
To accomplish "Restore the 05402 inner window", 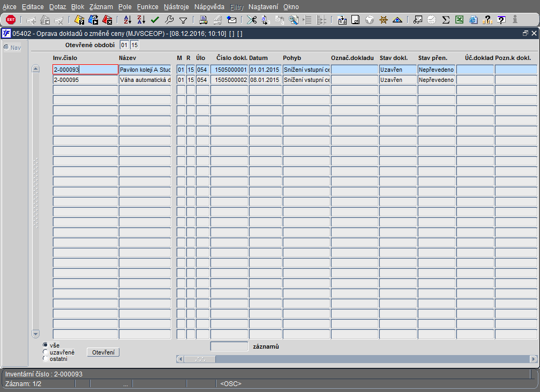I will pyautogui.click(x=525, y=33).
